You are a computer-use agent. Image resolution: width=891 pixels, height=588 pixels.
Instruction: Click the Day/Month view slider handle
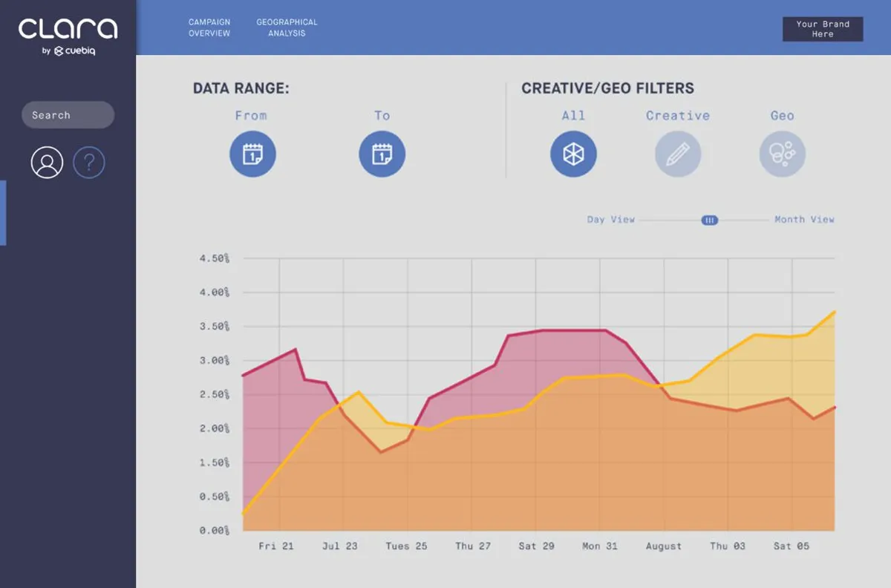click(710, 220)
